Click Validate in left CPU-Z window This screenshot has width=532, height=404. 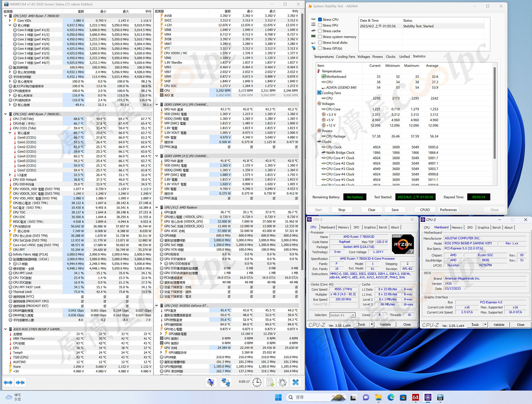(385, 324)
